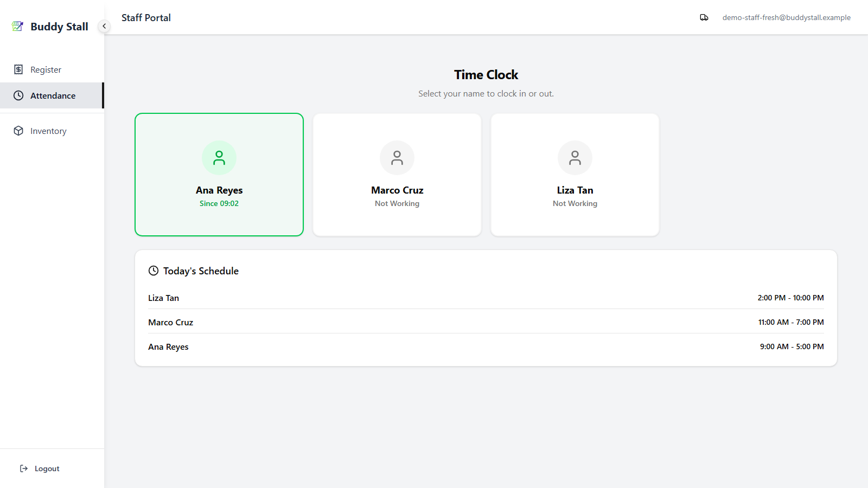
Task: Click Marco Cruz's "Not Working" status
Action: (397, 203)
